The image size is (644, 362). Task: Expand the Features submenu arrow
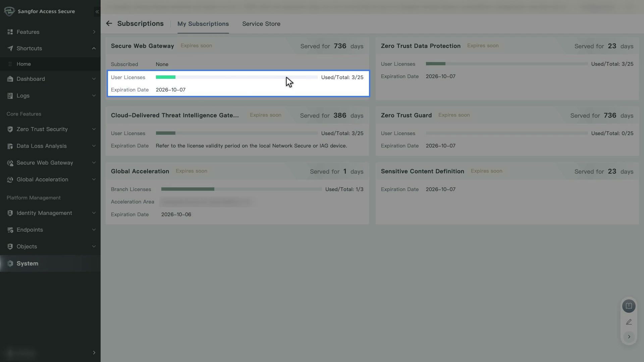click(x=94, y=32)
